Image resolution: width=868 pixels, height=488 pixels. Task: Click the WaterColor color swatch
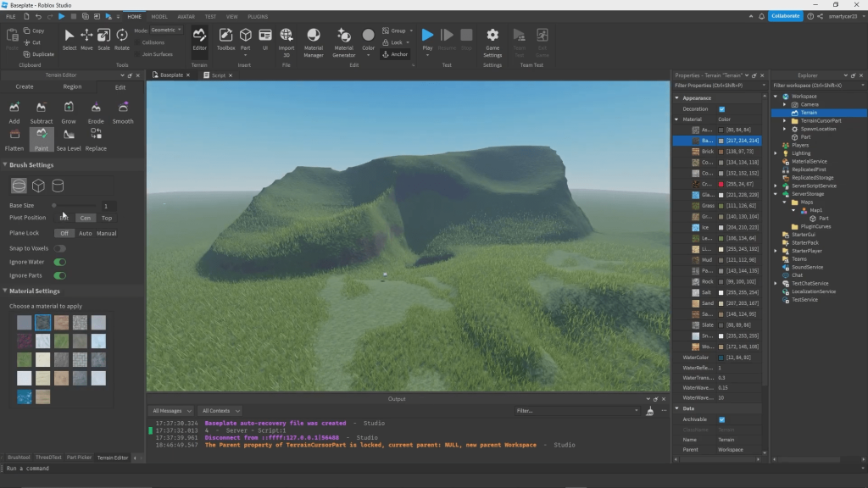point(721,358)
